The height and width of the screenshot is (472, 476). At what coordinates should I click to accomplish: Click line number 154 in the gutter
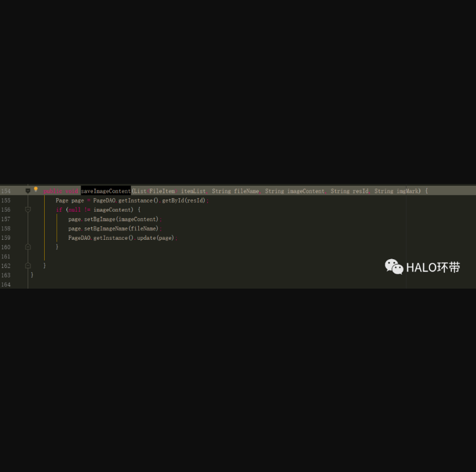click(x=6, y=191)
